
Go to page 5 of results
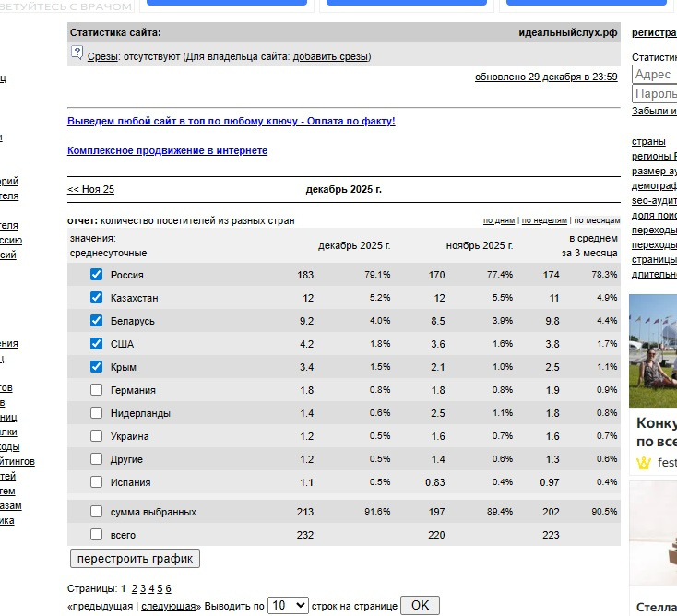160,588
